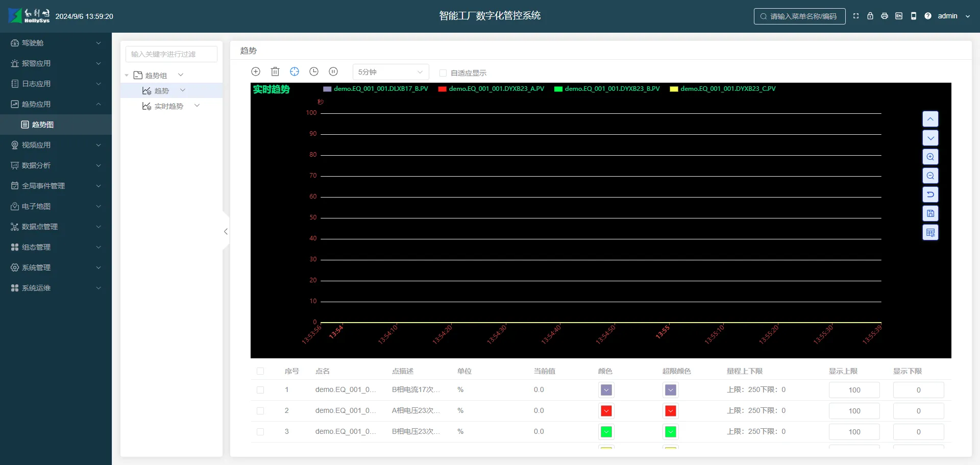Toggle legend demo.EQ_001_001.DYXB23_A.PV
The width and height of the screenshot is (980, 465).
pos(492,89)
